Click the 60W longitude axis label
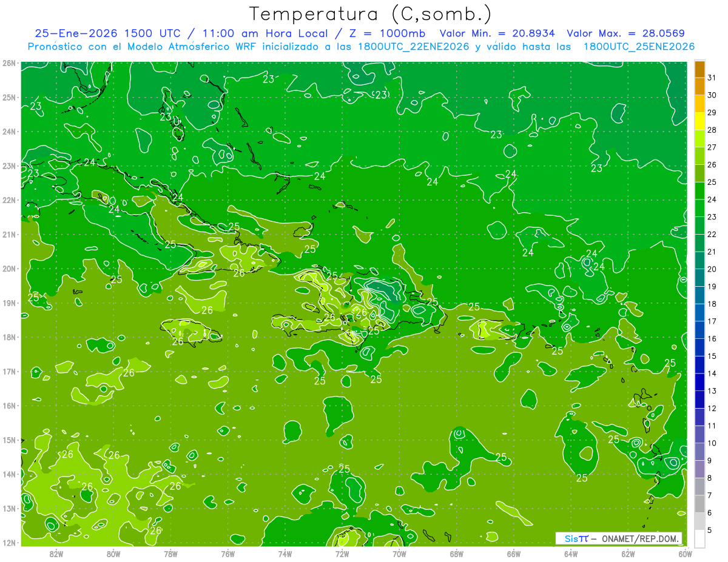The height and width of the screenshot is (562, 728). tap(686, 554)
